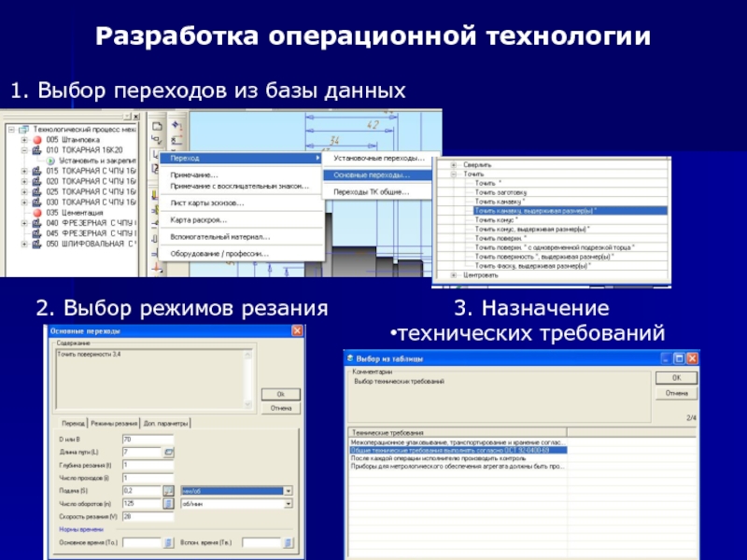
Task: Click the machine icon of 010 ТОКАРНАЯ 16К20
Action: coord(36,149)
